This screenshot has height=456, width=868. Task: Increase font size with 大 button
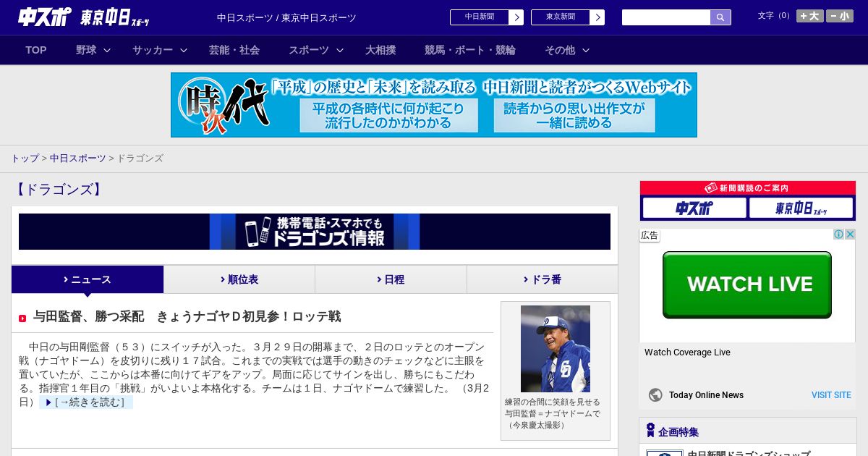(809, 16)
